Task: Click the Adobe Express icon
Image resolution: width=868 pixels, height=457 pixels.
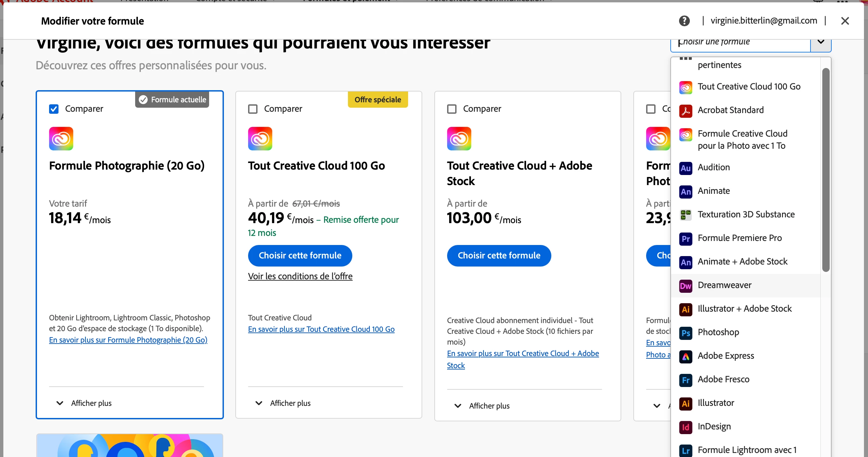Action: point(685,356)
